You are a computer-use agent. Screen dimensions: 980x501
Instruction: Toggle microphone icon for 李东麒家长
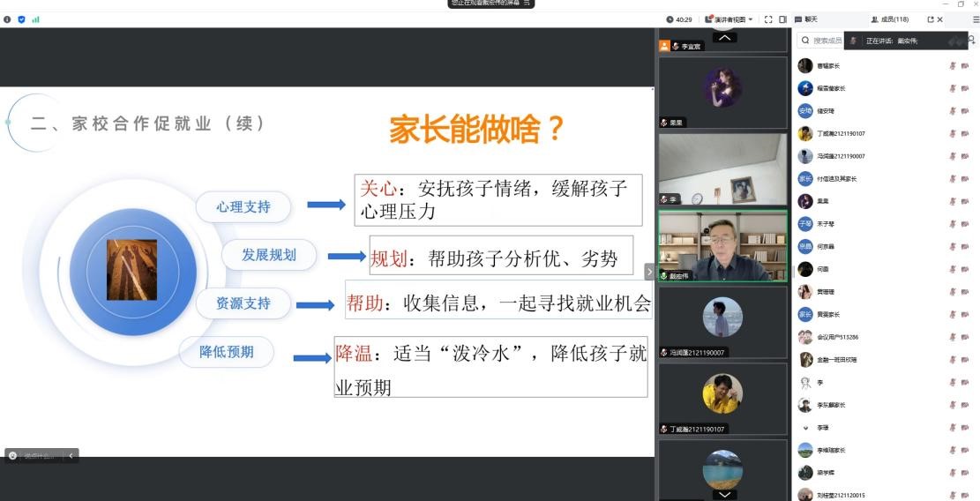pos(952,405)
